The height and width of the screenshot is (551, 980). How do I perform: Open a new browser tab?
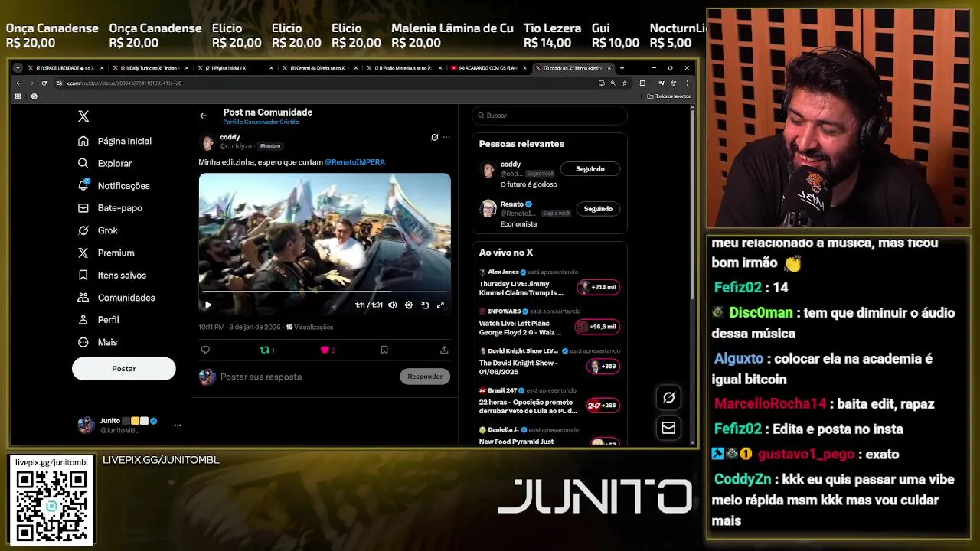coord(622,68)
